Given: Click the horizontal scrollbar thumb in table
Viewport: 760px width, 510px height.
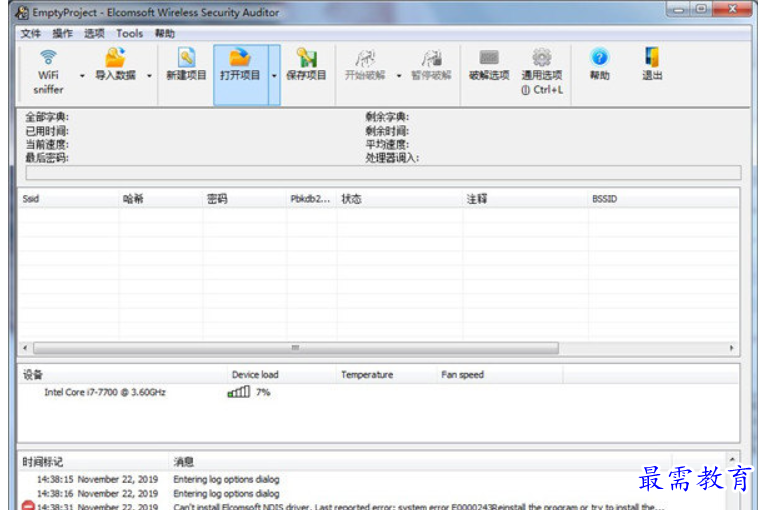Looking at the screenshot, I should click(x=296, y=348).
